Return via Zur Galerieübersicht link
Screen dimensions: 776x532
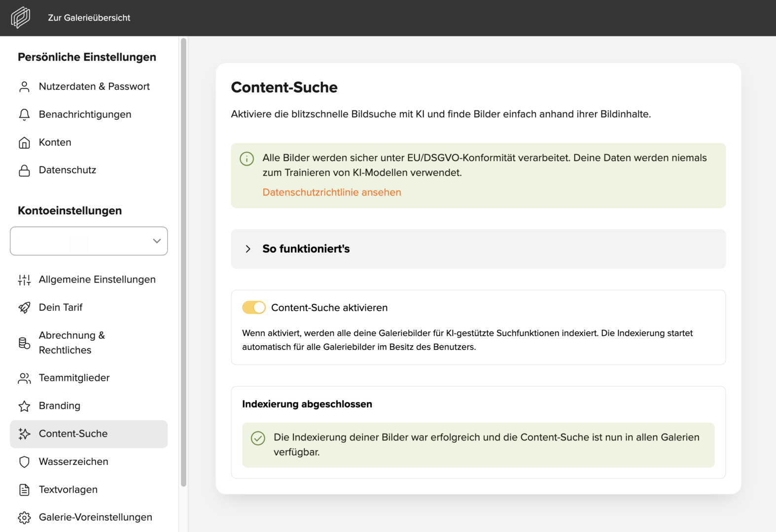tap(89, 18)
